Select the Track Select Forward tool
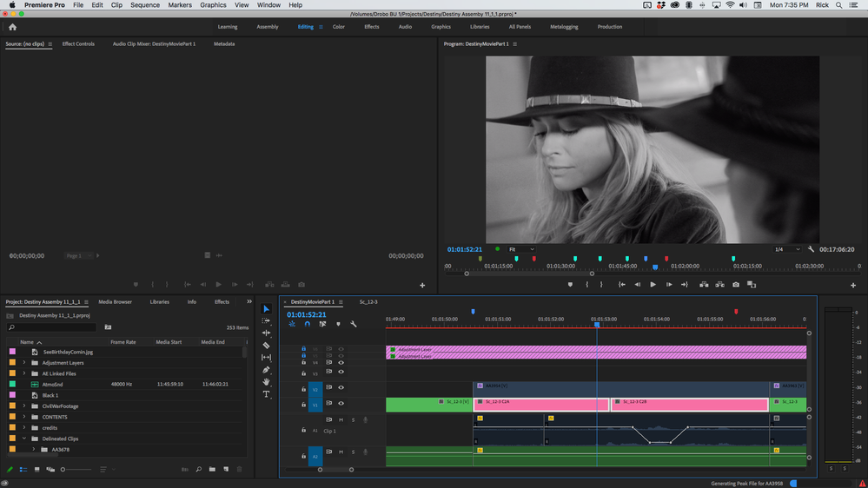The image size is (868, 488). pyautogui.click(x=267, y=321)
